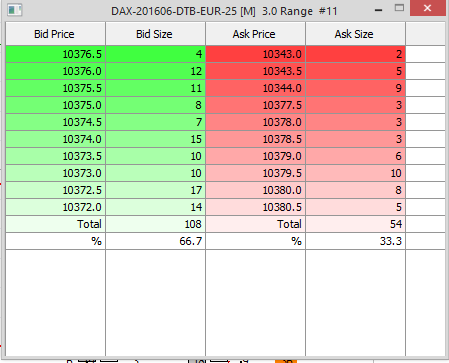Click the ask percentage 33.3 cell
This screenshot has width=449, height=363.
pyautogui.click(x=355, y=241)
